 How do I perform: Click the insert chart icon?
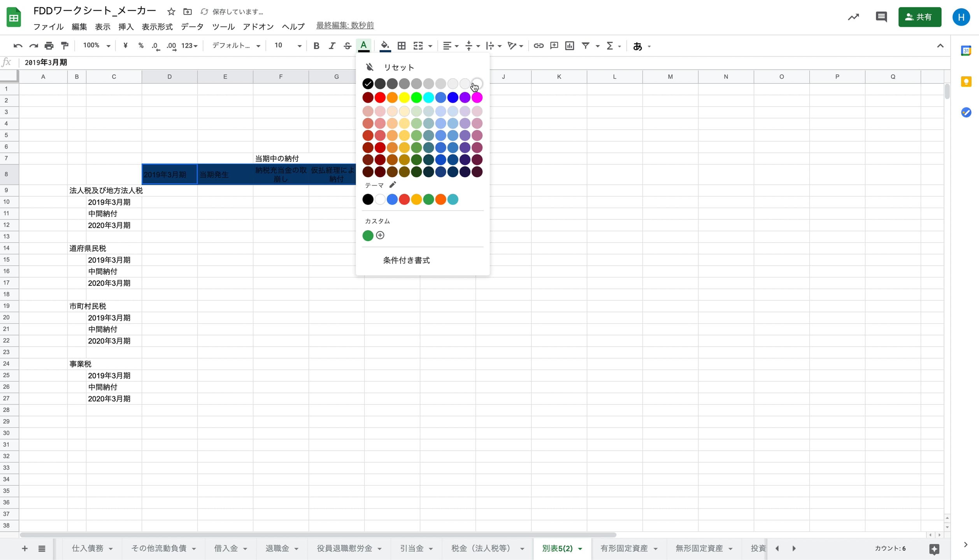click(x=569, y=46)
